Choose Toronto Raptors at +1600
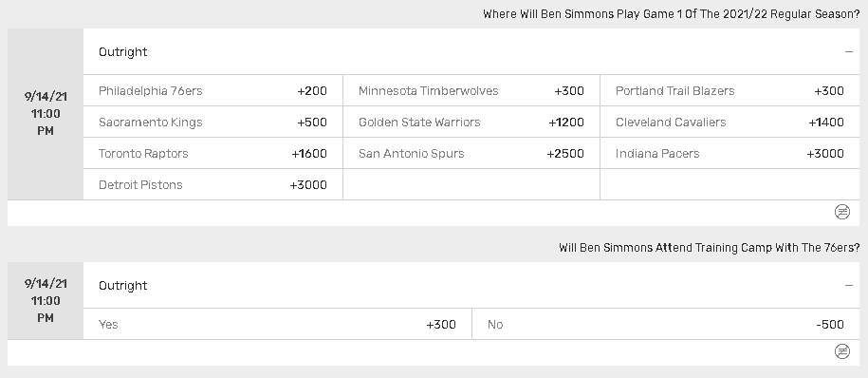Screen dimensions: 868x378 [x=213, y=154]
